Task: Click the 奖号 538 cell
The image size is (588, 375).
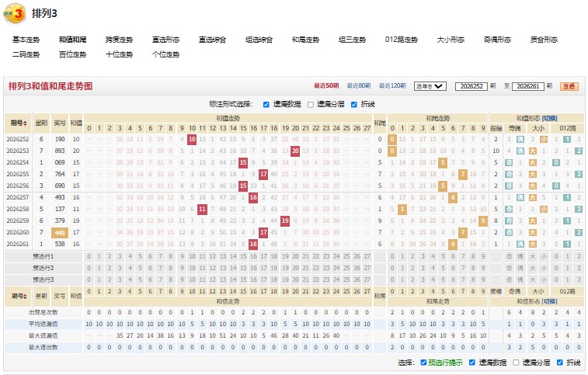Action: tap(60, 244)
